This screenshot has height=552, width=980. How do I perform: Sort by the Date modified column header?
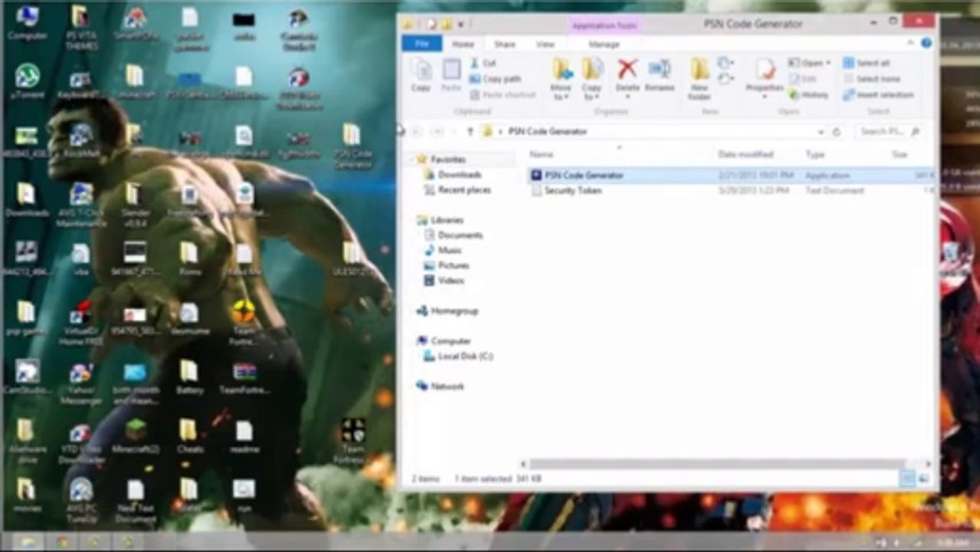click(x=746, y=155)
